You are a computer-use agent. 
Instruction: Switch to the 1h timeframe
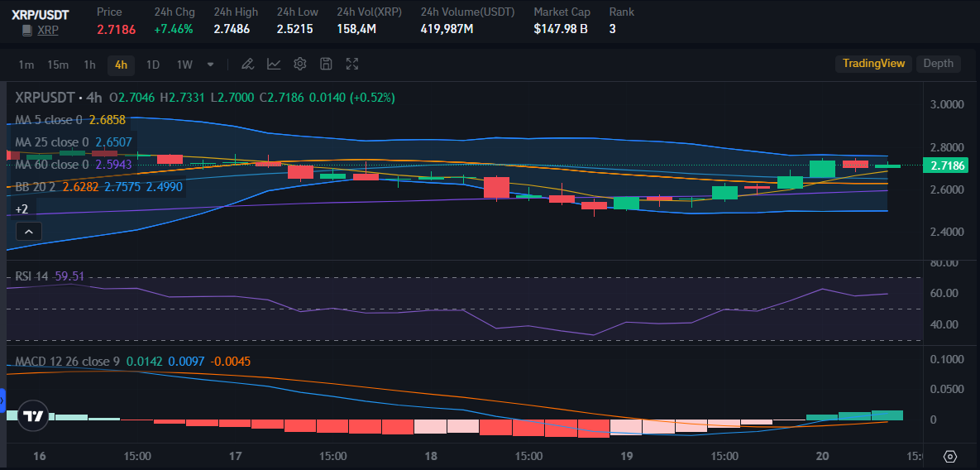[89, 64]
